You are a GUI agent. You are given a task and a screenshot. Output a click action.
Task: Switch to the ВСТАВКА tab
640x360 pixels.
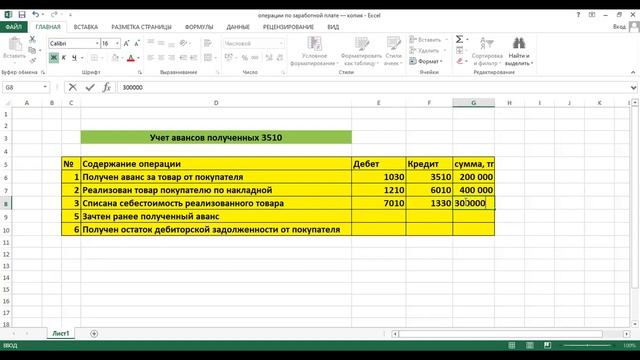pos(86,27)
